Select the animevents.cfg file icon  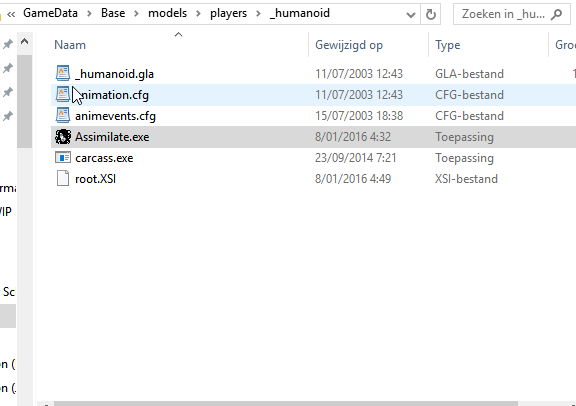click(x=63, y=116)
